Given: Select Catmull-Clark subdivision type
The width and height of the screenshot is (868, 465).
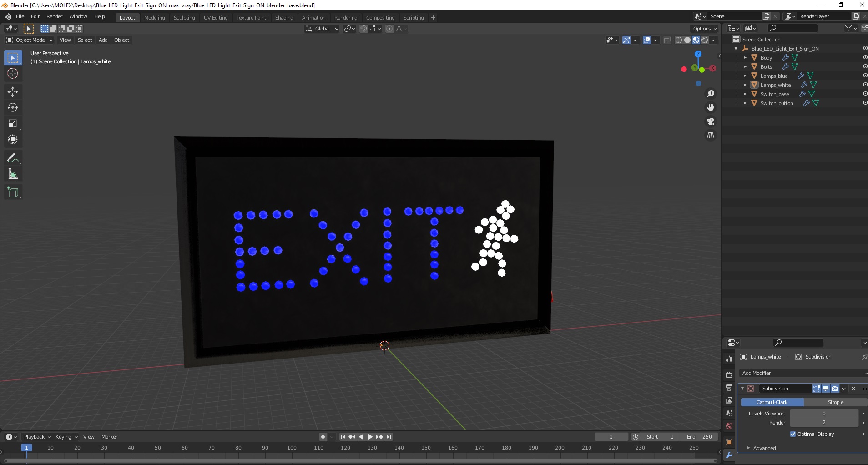Looking at the screenshot, I should (x=772, y=402).
